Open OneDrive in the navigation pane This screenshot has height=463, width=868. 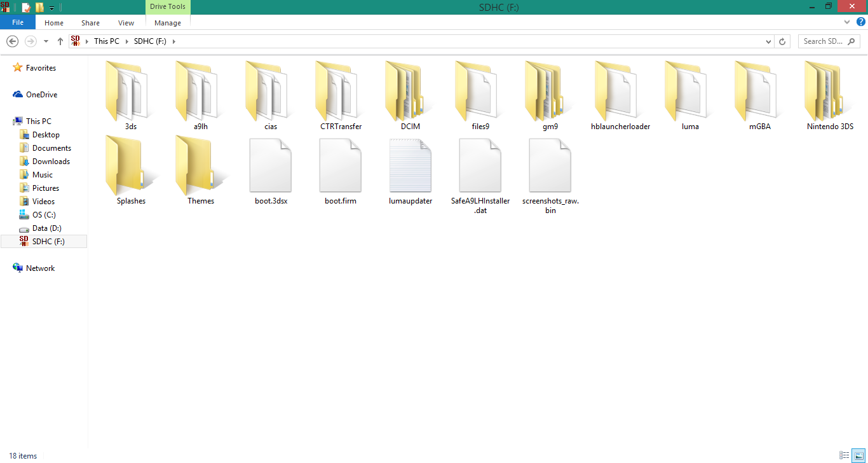coord(41,95)
